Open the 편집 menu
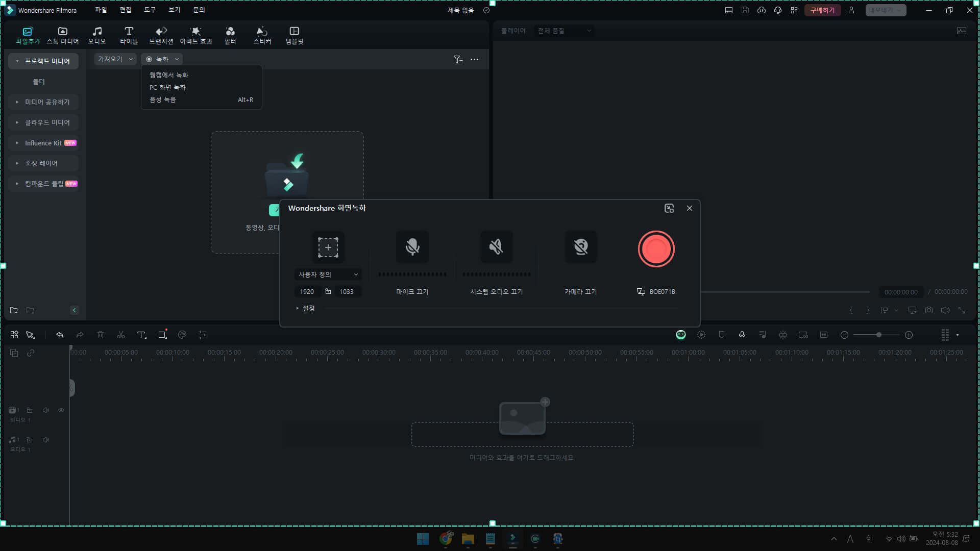 click(x=125, y=10)
